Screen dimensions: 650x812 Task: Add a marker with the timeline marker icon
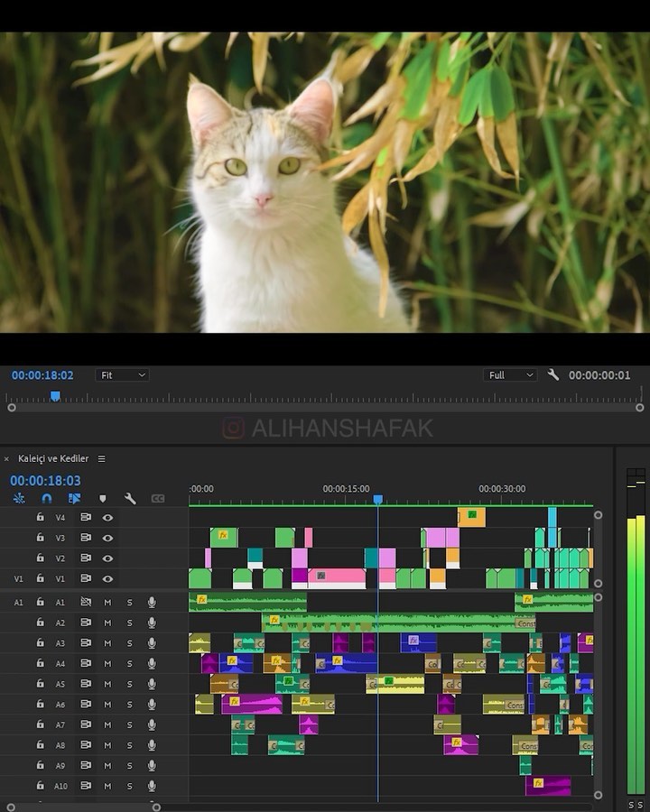(102, 498)
